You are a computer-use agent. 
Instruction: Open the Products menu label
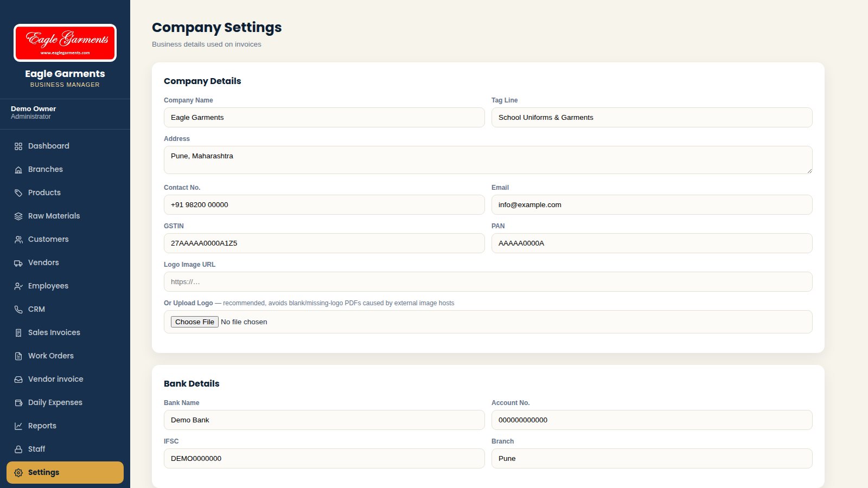44,192
